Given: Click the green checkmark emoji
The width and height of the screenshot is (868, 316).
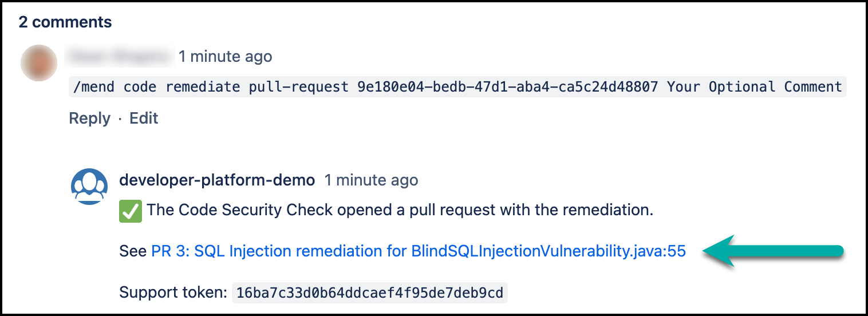Looking at the screenshot, I should tap(131, 211).
